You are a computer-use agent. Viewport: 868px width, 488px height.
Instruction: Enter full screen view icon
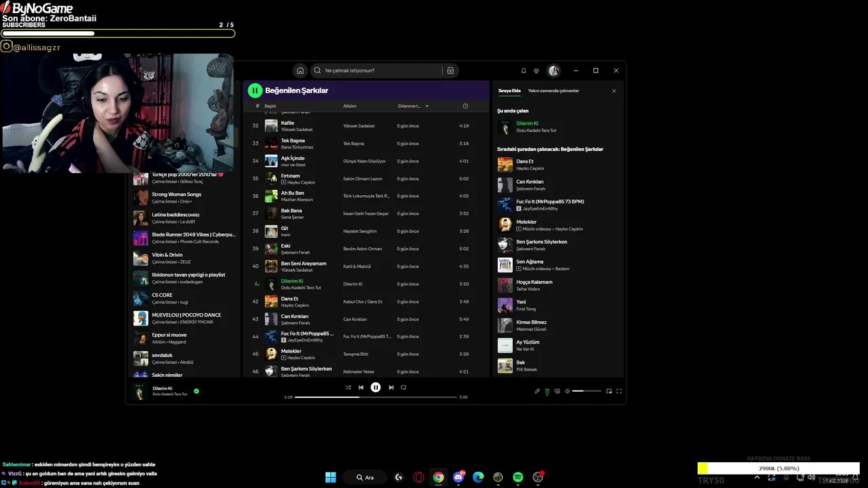(619, 391)
